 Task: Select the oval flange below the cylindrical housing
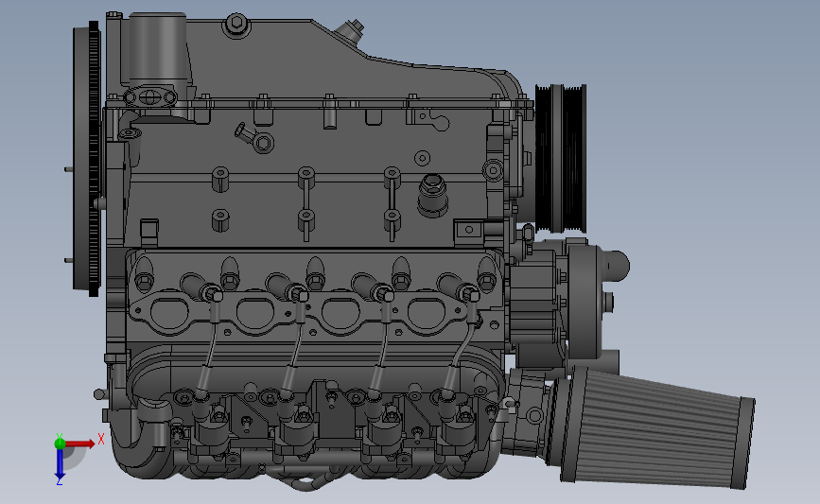pos(149,97)
